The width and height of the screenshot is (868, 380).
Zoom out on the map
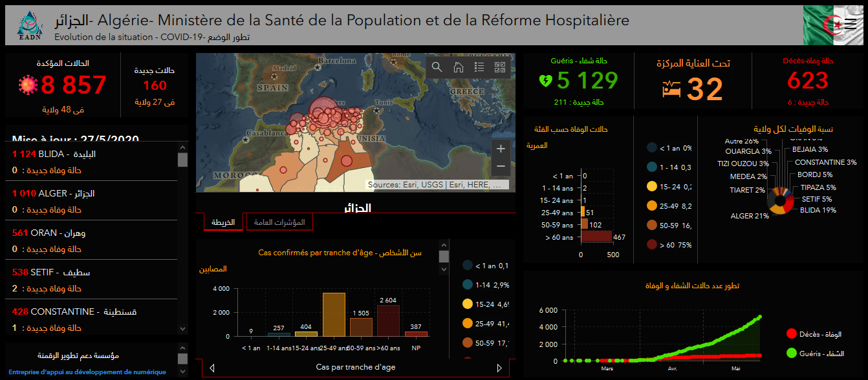[500, 167]
